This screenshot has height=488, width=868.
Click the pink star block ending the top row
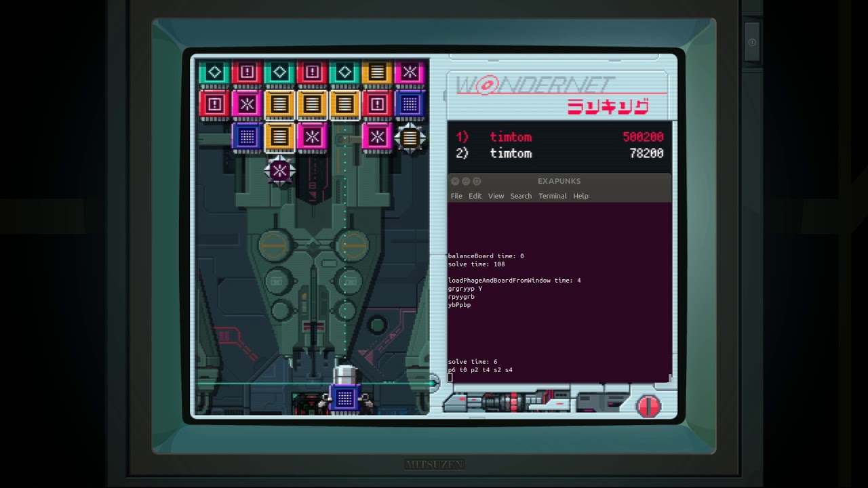pos(410,72)
